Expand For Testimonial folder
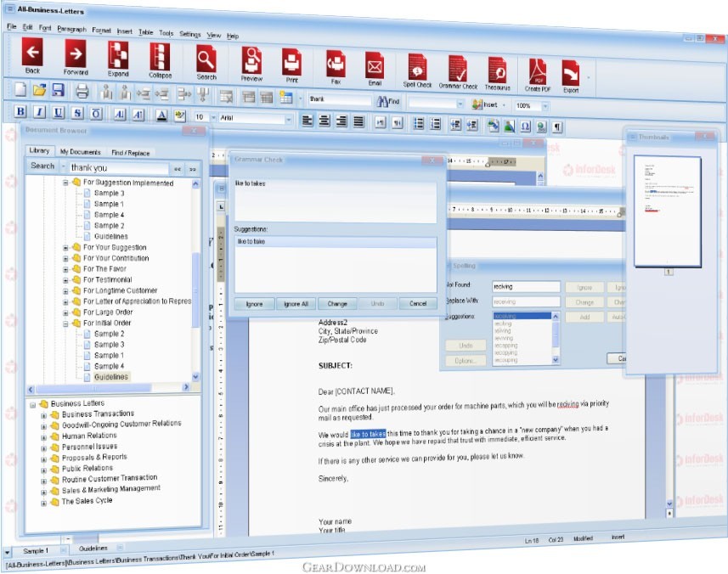Image resolution: width=728 pixels, height=574 pixels. pos(66,280)
